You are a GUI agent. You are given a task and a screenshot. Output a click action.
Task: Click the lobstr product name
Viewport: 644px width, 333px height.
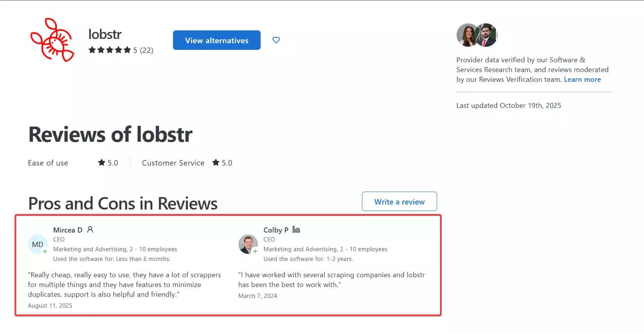point(105,34)
